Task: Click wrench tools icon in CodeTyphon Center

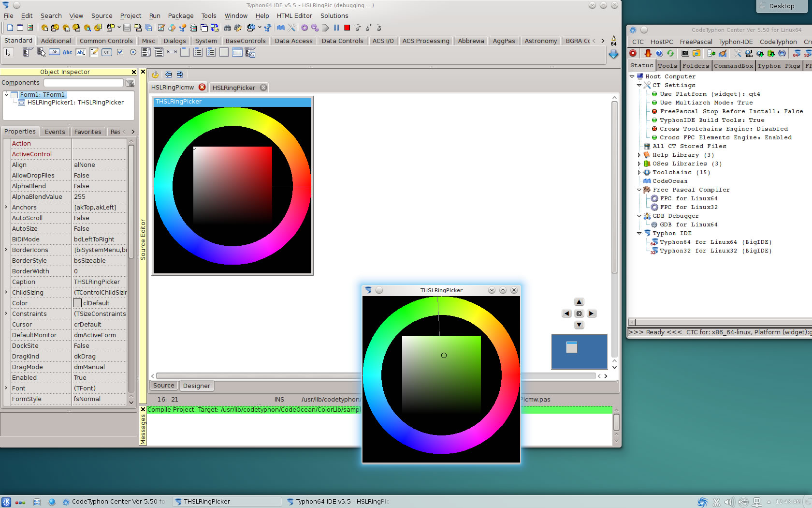Action: tap(738, 53)
